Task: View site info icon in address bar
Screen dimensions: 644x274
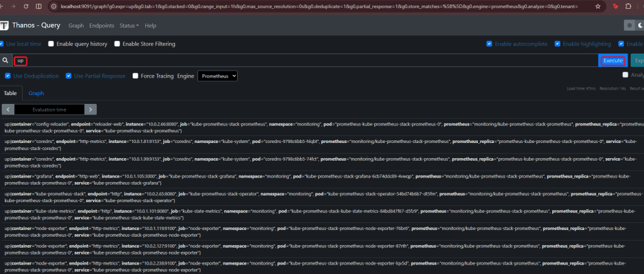Action: pyautogui.click(x=54, y=6)
